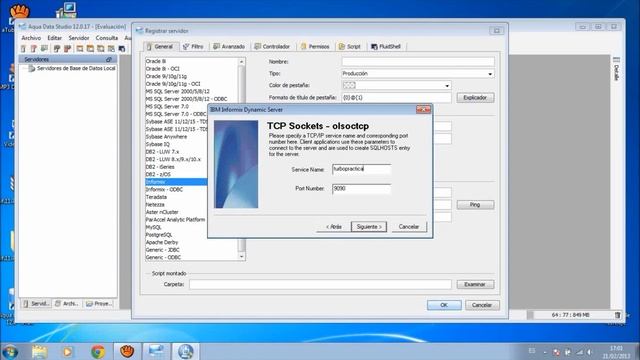
Task: Click Siguiente in the Informix dialog
Action: (369, 227)
